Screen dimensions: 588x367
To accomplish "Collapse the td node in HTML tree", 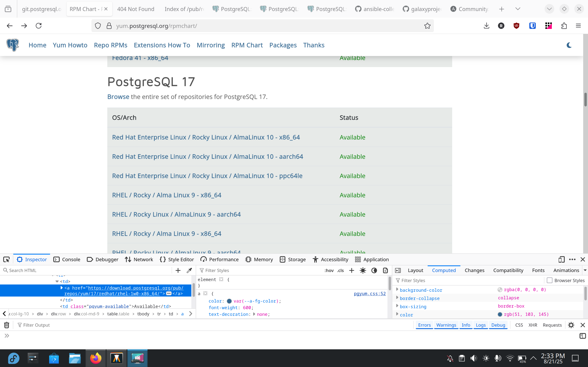I will pyautogui.click(x=57, y=282).
